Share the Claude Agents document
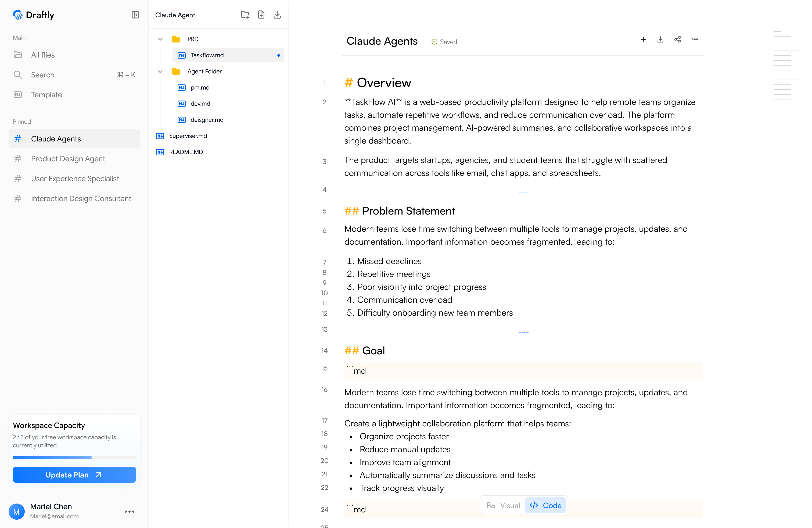The width and height of the screenshot is (812, 528). (x=678, y=39)
